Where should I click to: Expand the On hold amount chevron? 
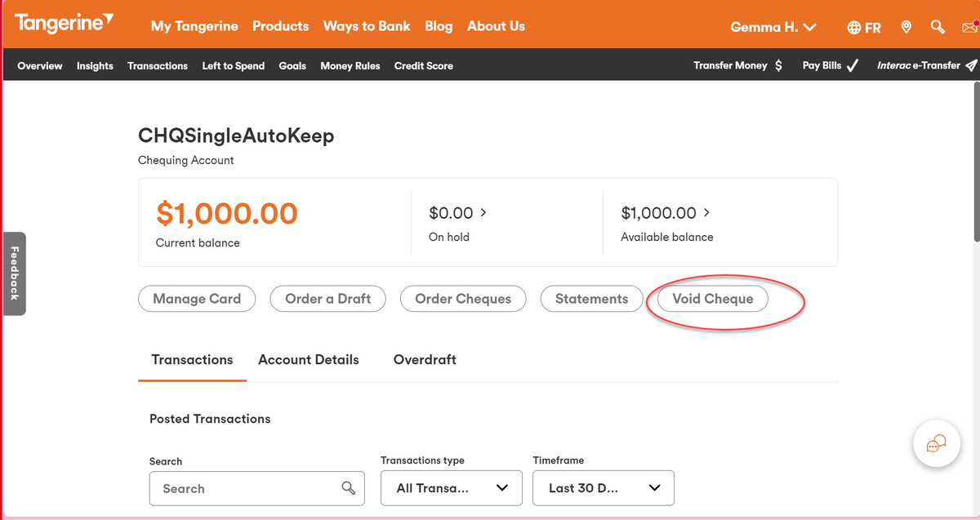[x=483, y=212]
